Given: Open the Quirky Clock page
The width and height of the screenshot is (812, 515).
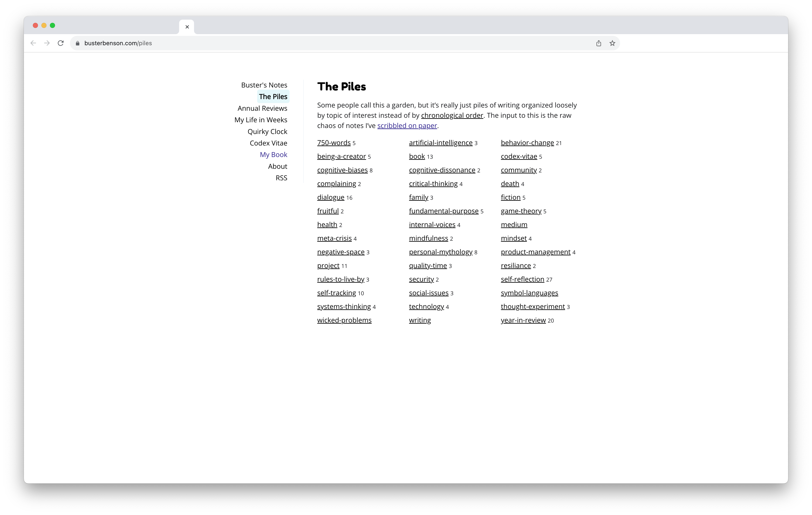Looking at the screenshot, I should 267,132.
